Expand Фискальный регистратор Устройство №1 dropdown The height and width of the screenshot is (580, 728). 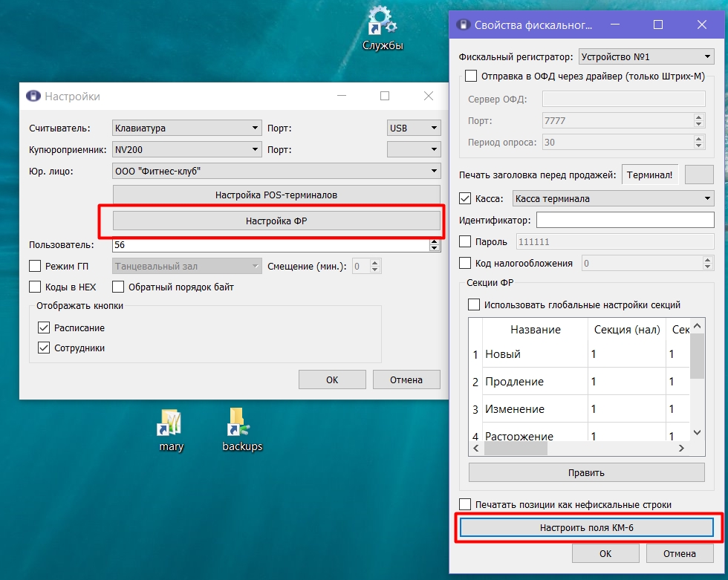tap(646, 56)
